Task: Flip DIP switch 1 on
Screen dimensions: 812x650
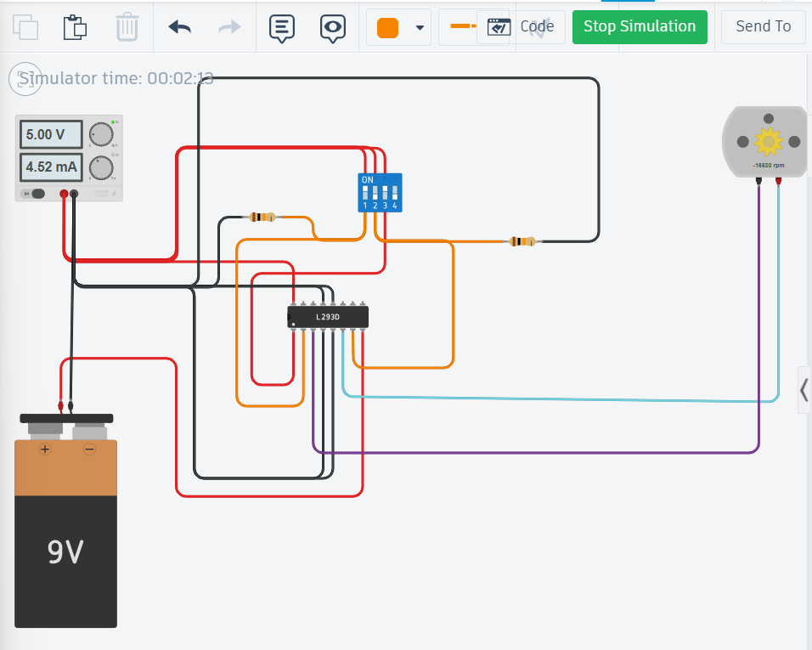Action: point(364,192)
